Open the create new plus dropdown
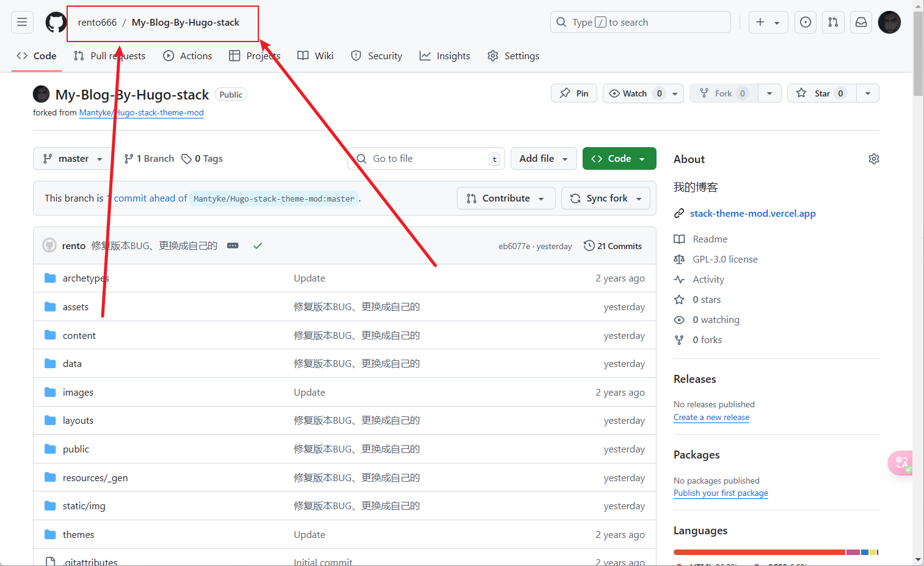This screenshot has height=566, width=924. click(x=768, y=23)
